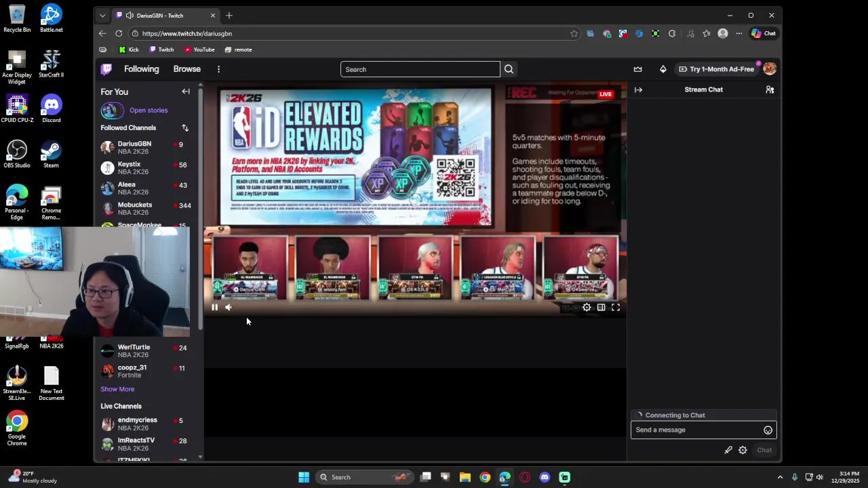Open the remote bookmark folder
The image size is (868, 488).
tap(238, 49)
